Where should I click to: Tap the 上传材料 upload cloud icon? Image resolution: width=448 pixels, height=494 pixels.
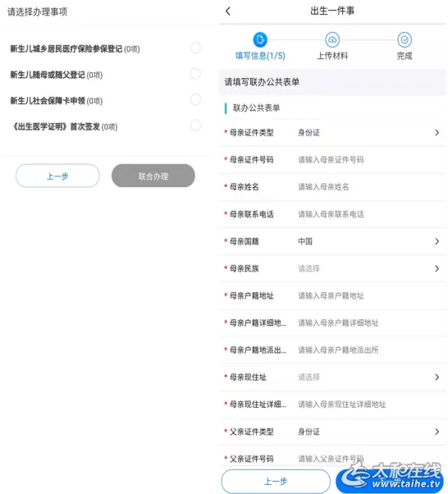pos(332,39)
